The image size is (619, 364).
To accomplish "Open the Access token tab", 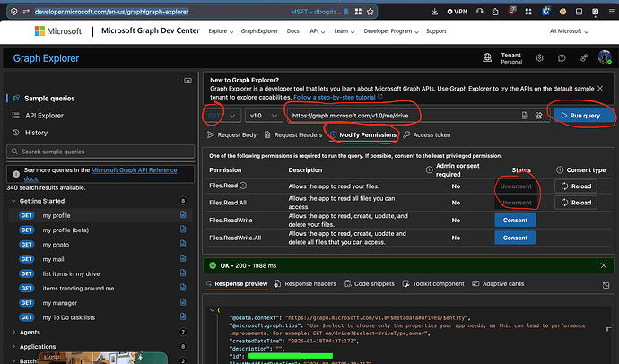I will point(427,134).
